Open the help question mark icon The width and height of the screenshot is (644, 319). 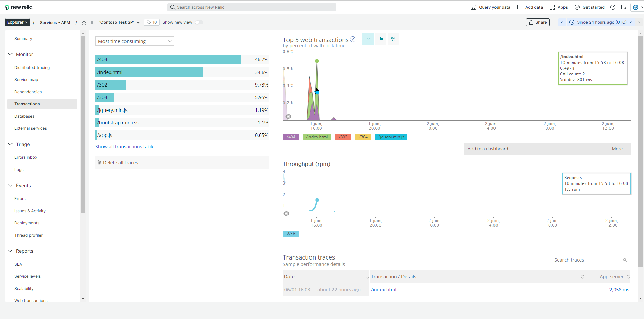(613, 7)
